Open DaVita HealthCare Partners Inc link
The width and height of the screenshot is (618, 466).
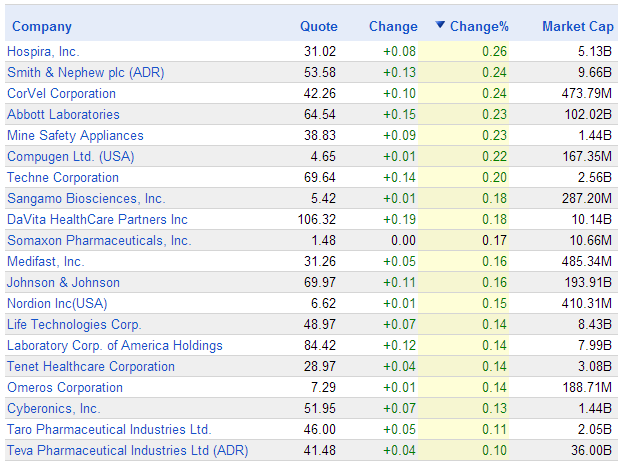click(97, 219)
